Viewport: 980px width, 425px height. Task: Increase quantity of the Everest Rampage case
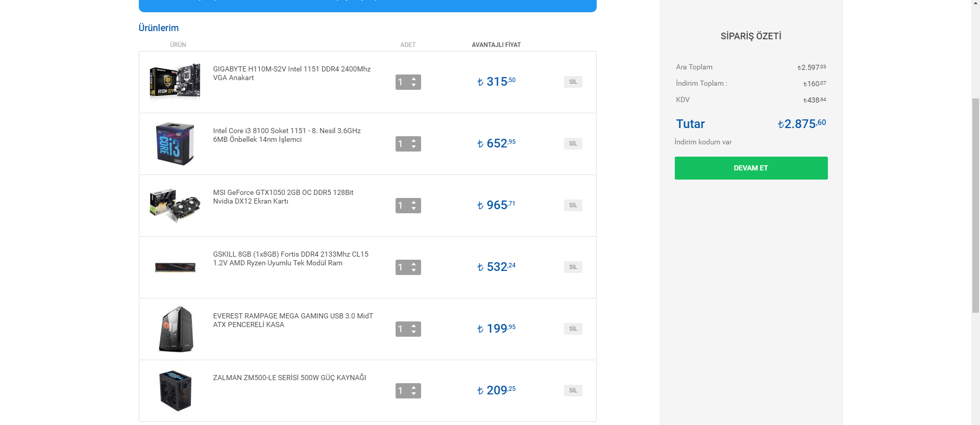tap(414, 326)
